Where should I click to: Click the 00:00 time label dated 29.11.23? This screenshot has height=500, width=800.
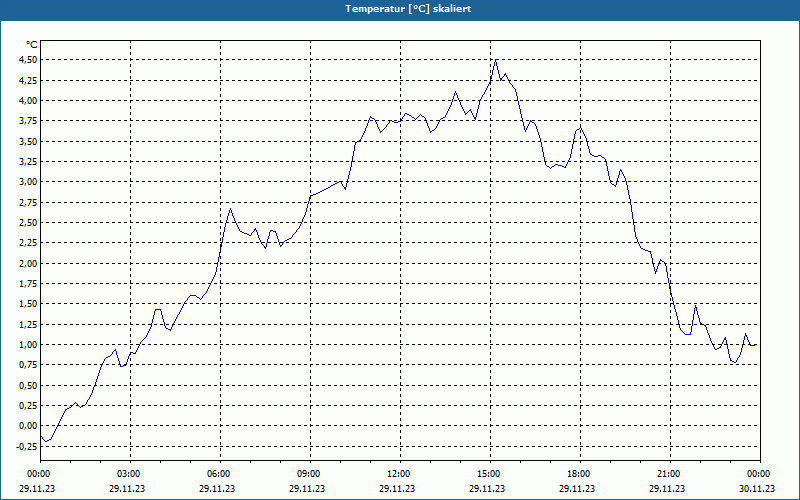[37, 474]
